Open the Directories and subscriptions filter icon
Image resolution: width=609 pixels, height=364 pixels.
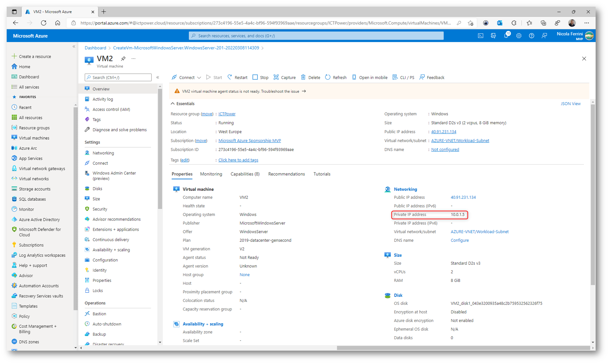pos(493,36)
